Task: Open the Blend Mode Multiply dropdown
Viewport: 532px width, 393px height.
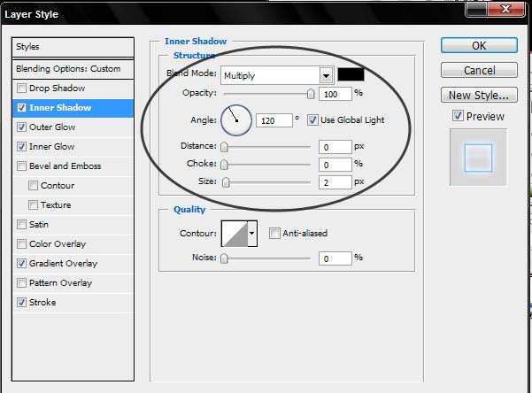Action: [x=277, y=75]
